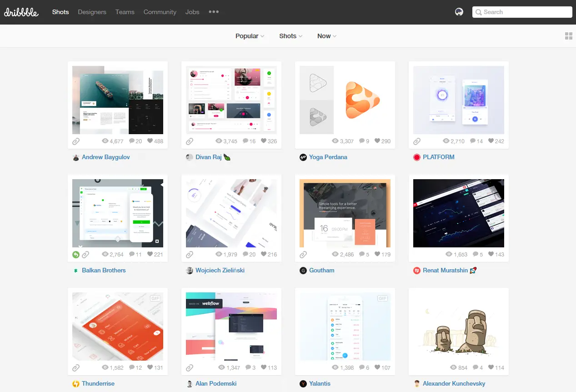Open the Designers nav tab
The width and height of the screenshot is (576, 392).
[x=92, y=12]
